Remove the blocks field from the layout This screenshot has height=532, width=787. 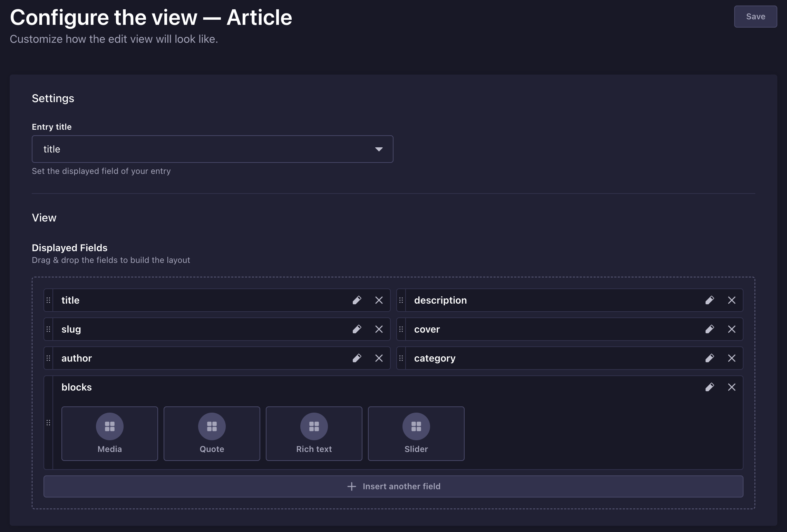tap(732, 387)
